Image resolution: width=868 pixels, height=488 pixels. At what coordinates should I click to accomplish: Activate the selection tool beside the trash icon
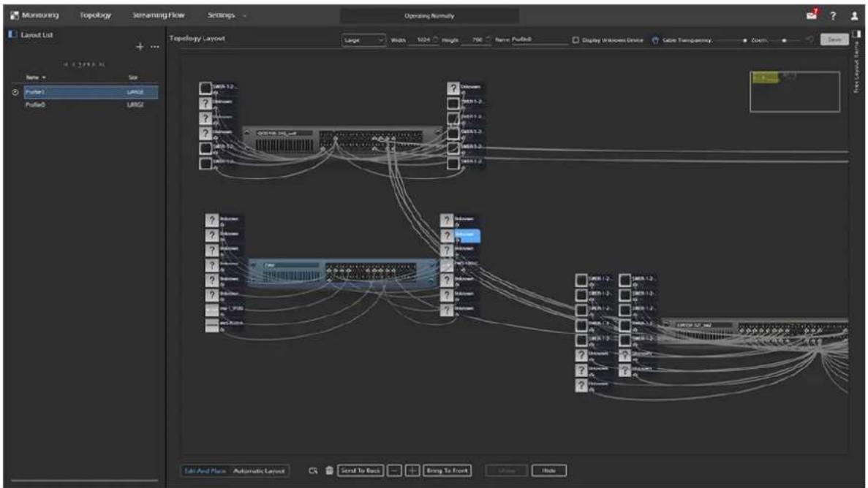(313, 470)
